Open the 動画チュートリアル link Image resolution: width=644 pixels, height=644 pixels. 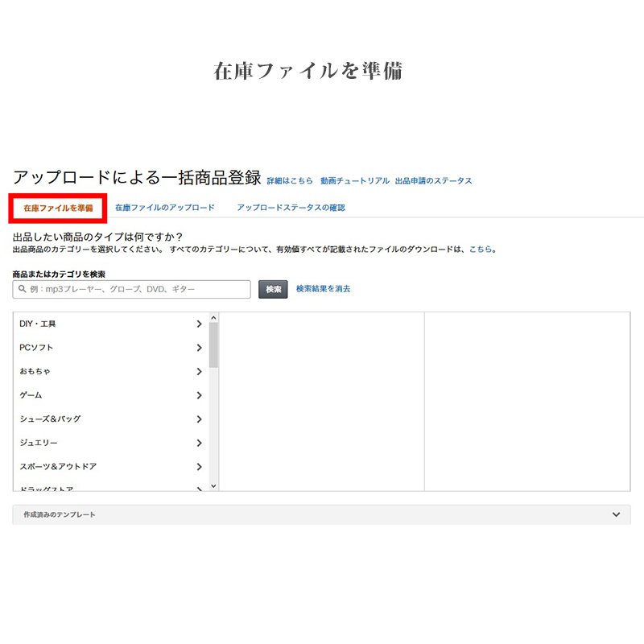[354, 181]
